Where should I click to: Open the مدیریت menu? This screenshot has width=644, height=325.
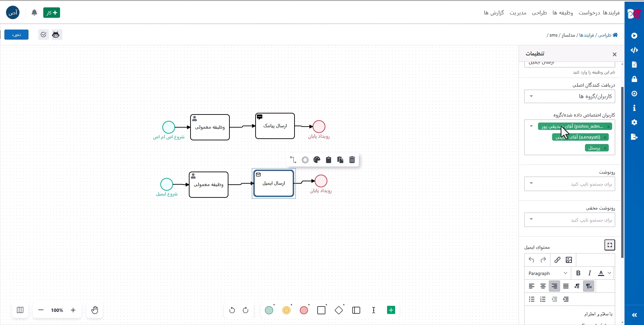[x=518, y=13]
